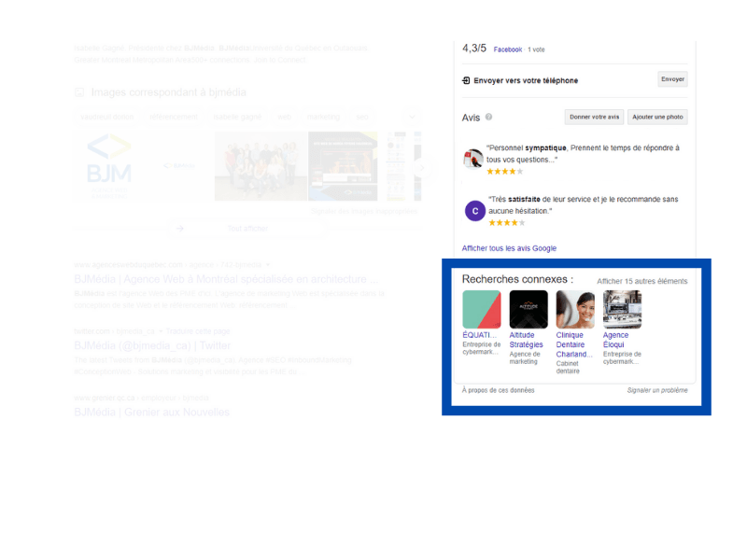This screenshot has height=560, width=747.
Task: Open the help icon next to "Avis"
Action: pos(487,118)
